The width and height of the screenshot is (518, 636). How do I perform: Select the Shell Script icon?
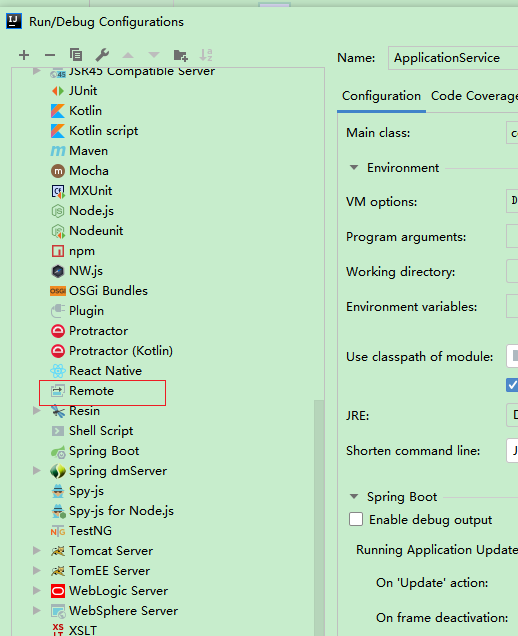tap(58, 431)
